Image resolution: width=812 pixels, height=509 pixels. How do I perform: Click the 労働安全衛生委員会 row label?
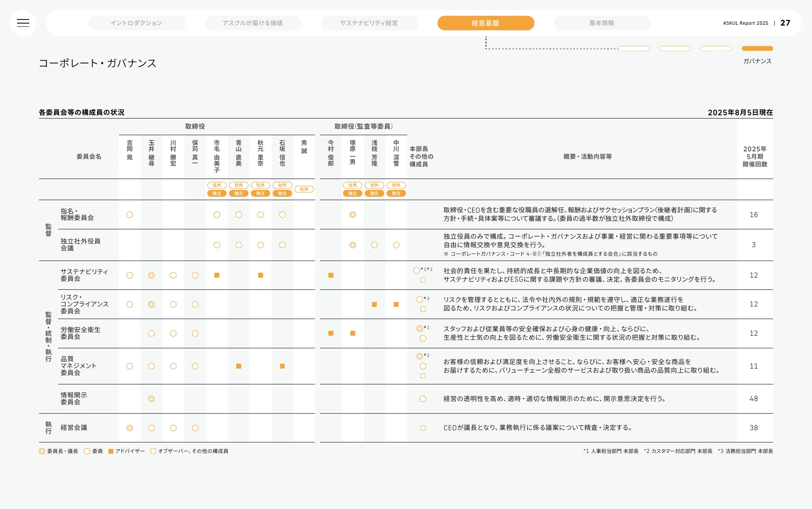pos(80,333)
